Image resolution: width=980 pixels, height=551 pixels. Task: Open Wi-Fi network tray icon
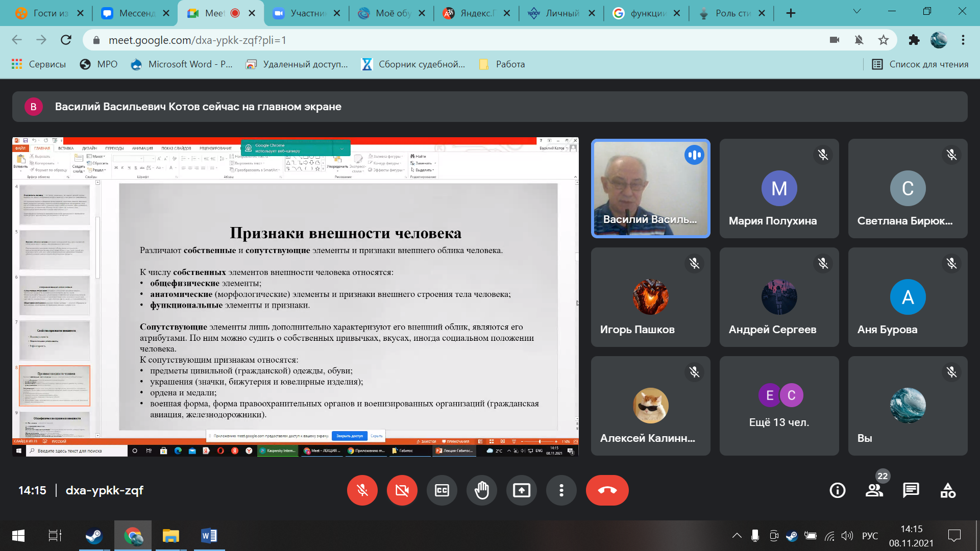pos(830,536)
